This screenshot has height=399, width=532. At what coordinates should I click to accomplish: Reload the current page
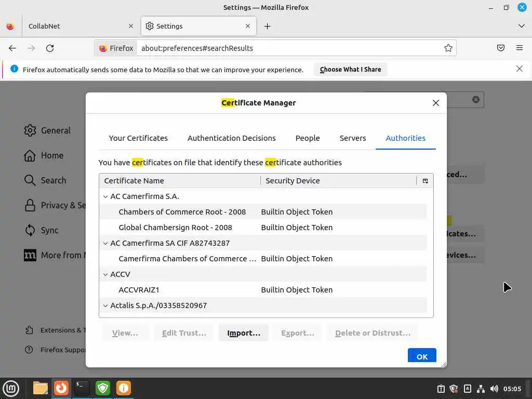tap(50, 48)
